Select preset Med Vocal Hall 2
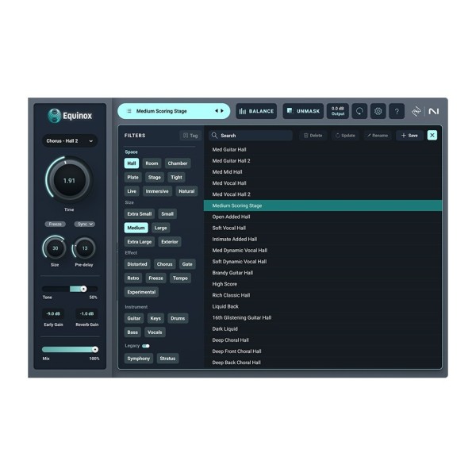Viewport: 476px width, 476px height. click(x=323, y=194)
